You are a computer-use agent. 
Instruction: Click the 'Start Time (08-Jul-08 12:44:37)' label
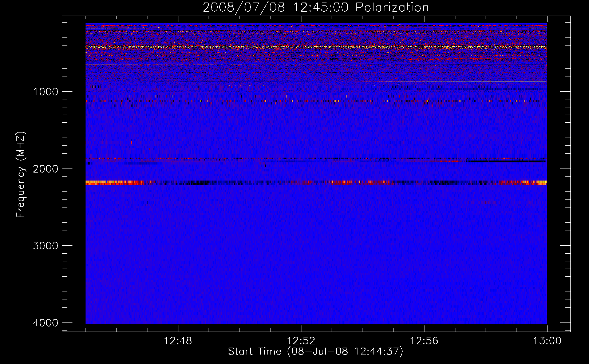(x=316, y=352)
